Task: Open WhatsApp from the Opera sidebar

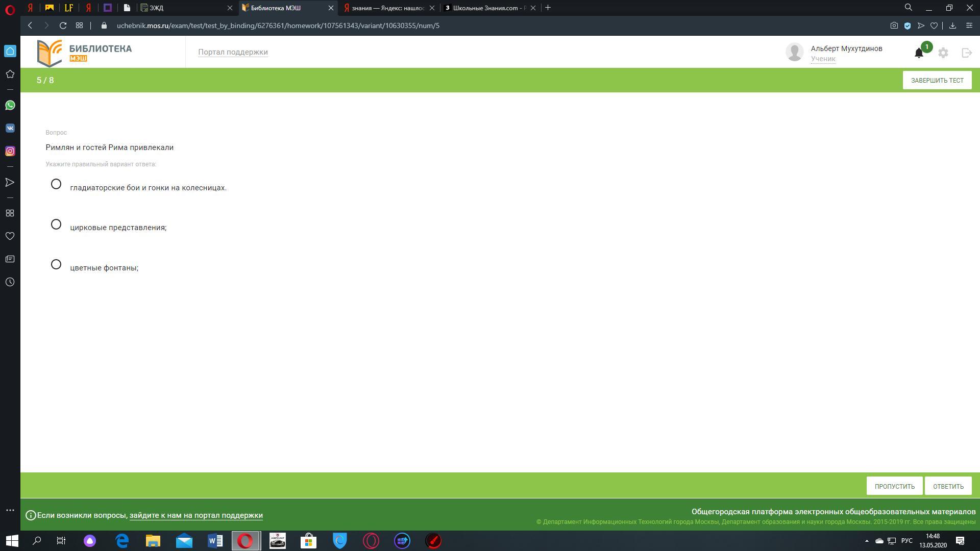Action: pyautogui.click(x=10, y=105)
